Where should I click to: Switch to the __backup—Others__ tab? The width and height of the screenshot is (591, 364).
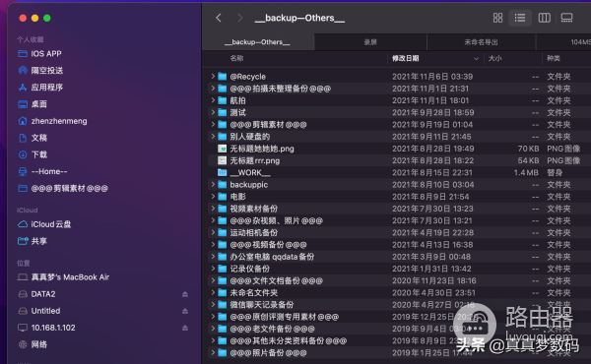258,42
